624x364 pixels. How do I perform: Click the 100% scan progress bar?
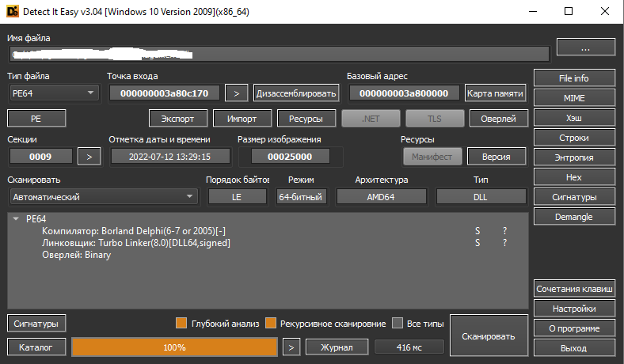(175, 347)
